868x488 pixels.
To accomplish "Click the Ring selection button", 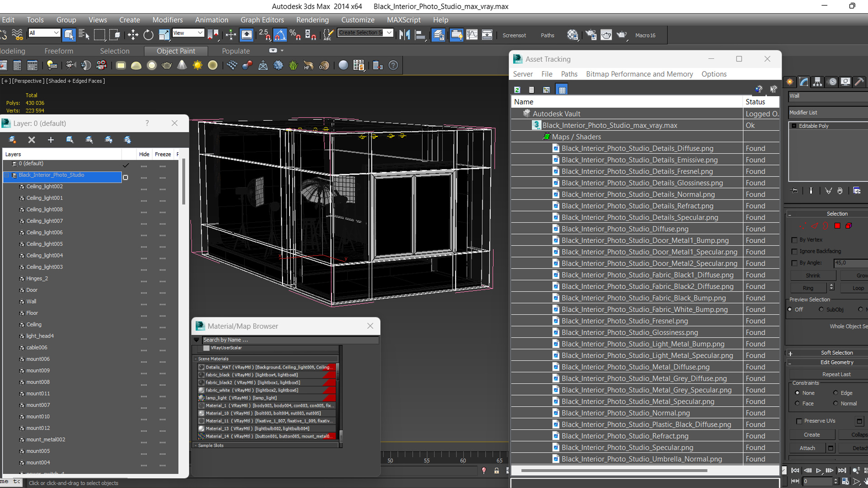I will [x=808, y=288].
